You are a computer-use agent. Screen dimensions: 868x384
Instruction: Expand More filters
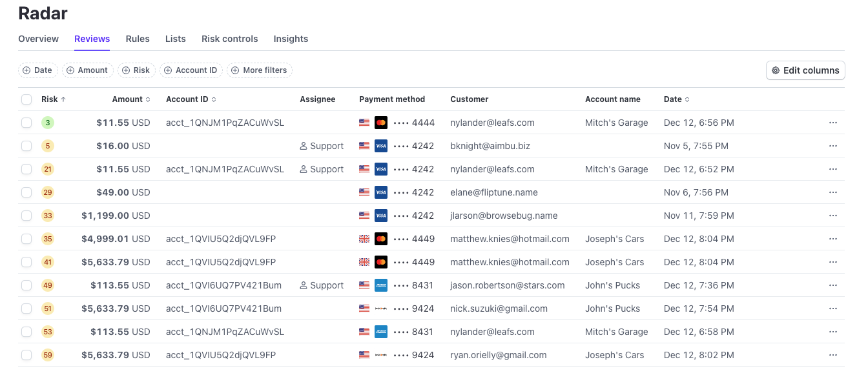(259, 70)
